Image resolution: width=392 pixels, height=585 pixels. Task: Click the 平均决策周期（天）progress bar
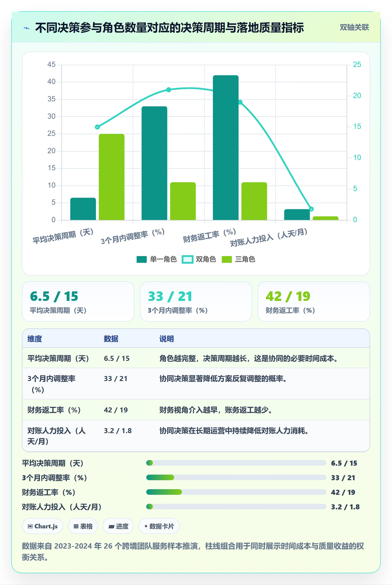click(236, 463)
